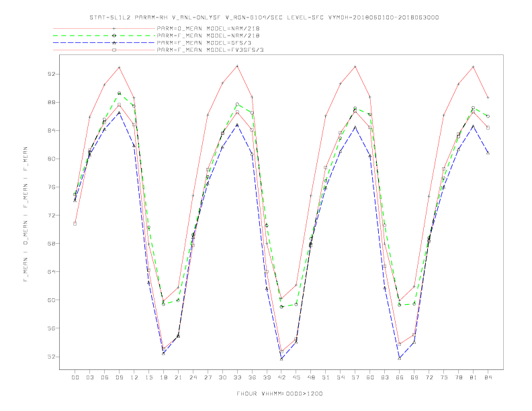Click x-axis forecast hour label 24
This screenshot has width=532, height=411.
point(193,377)
